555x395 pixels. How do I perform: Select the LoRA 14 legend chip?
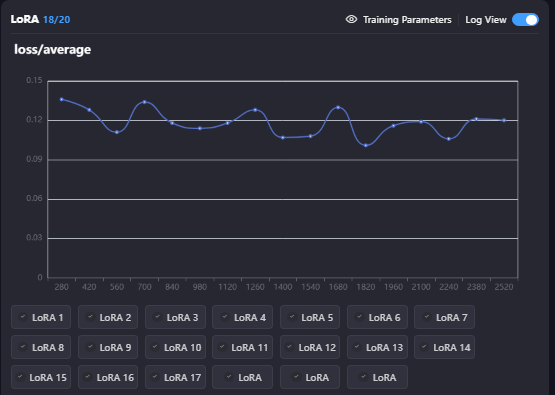(x=444, y=347)
